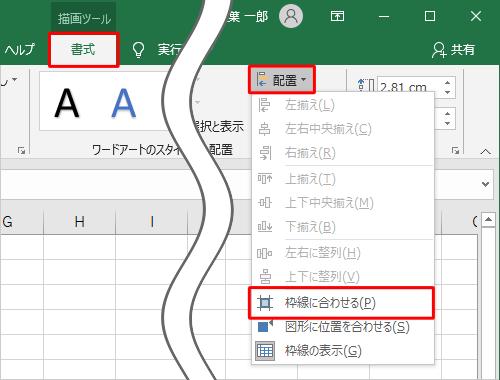Screen dimensions: 500x380
Task: Click the snap to shape icon
Action: [x=265, y=326]
